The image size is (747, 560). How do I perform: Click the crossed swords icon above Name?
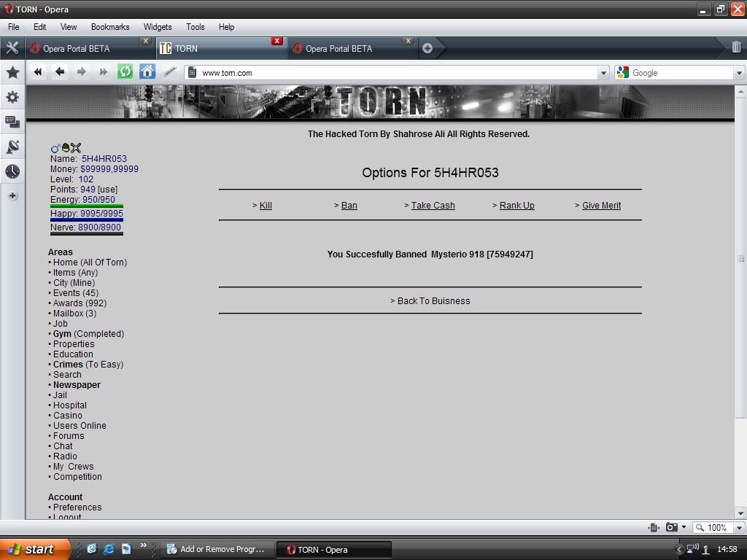click(76, 147)
